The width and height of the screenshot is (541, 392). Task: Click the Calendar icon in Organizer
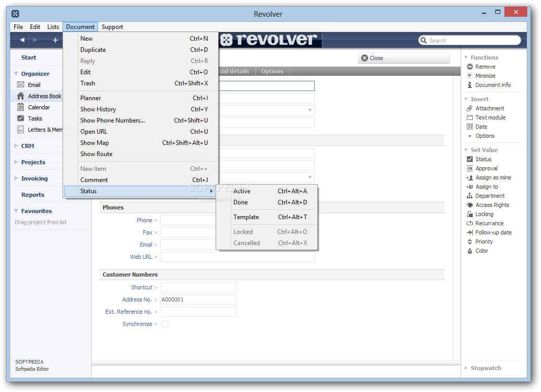[21, 107]
